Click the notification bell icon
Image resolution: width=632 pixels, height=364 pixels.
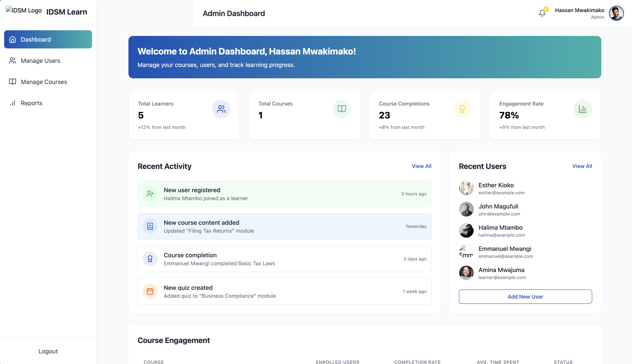(x=542, y=13)
